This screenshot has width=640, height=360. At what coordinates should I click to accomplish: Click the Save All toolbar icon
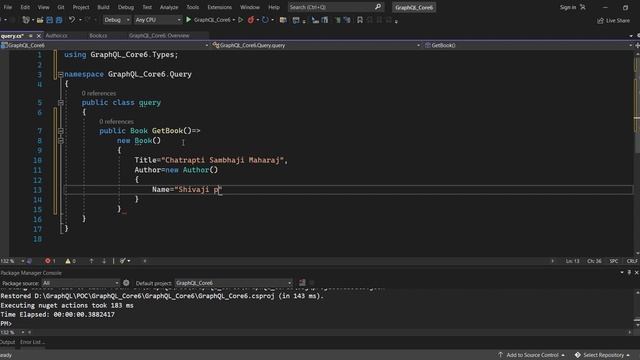(x=59, y=20)
